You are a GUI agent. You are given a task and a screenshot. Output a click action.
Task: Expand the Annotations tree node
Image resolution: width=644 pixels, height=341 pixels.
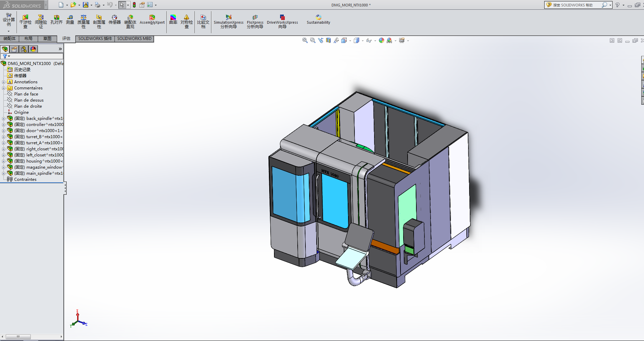[x=4, y=82]
